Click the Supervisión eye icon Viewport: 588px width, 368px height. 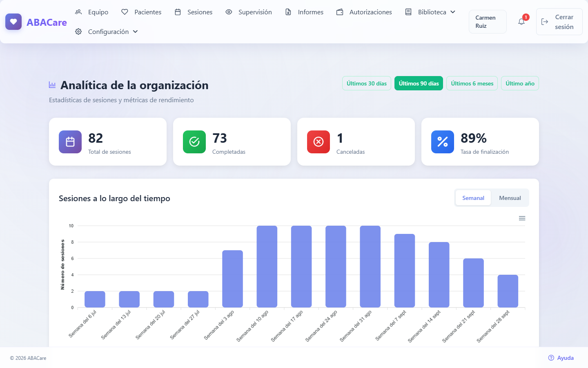pyautogui.click(x=229, y=12)
